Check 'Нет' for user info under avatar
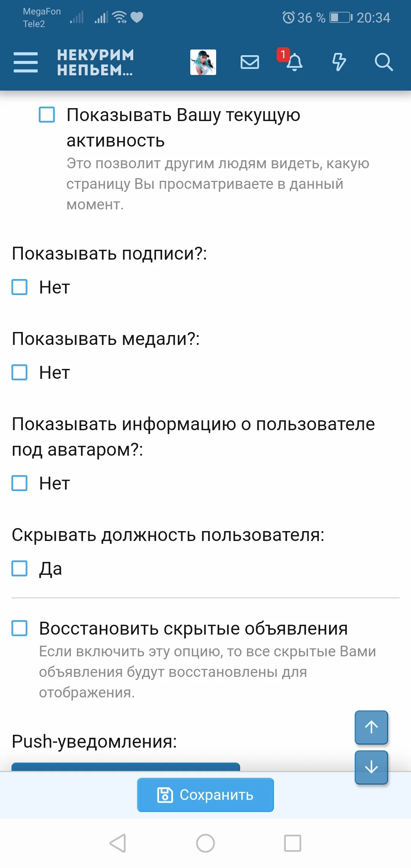Viewport: 411px width, 868px height. point(19,483)
